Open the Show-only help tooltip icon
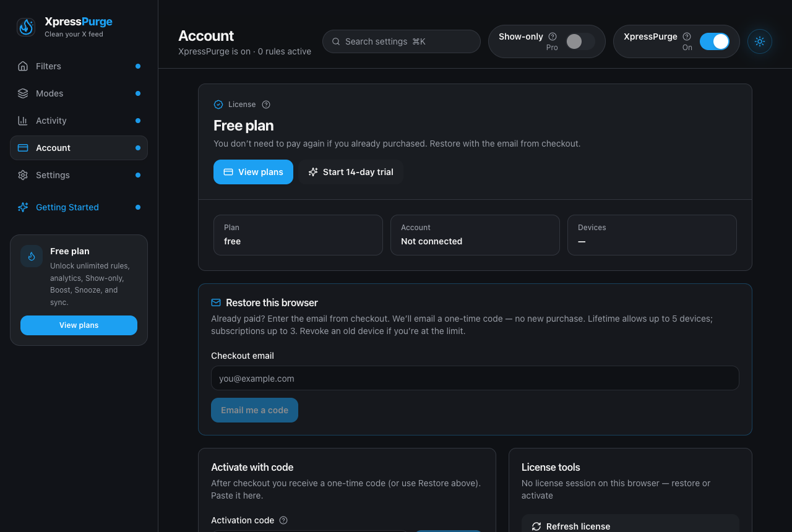 click(x=553, y=36)
